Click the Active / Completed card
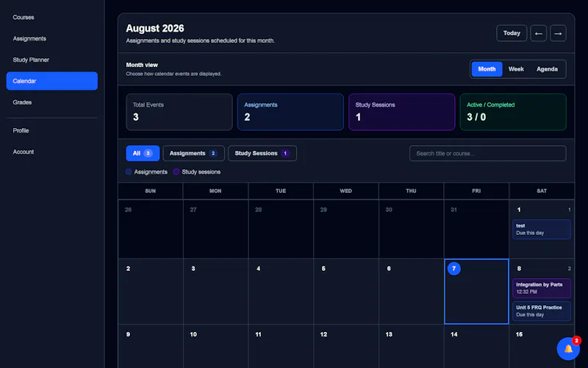This screenshot has height=368, width=588. click(513, 112)
